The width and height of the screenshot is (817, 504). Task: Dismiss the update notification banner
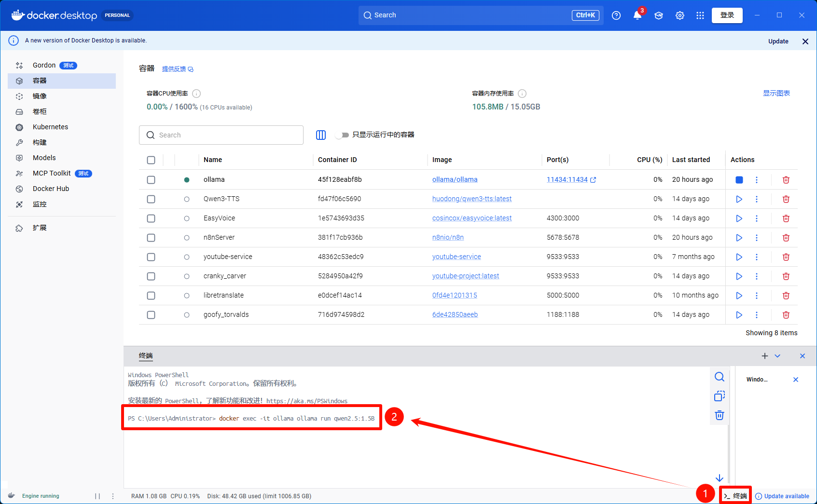click(805, 41)
